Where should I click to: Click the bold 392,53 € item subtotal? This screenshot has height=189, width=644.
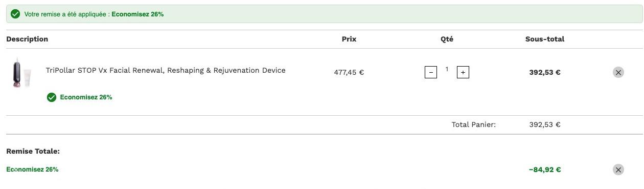[x=545, y=72]
